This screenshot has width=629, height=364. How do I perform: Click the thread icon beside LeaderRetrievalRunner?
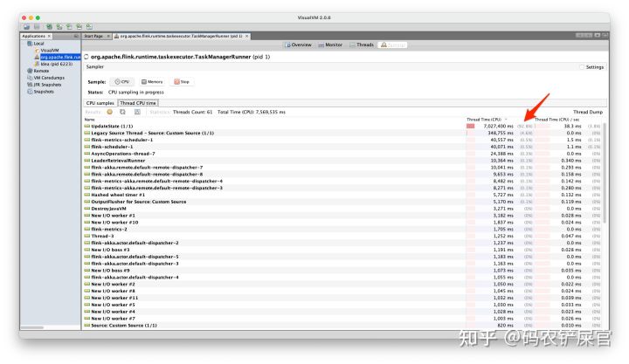[x=87, y=161]
